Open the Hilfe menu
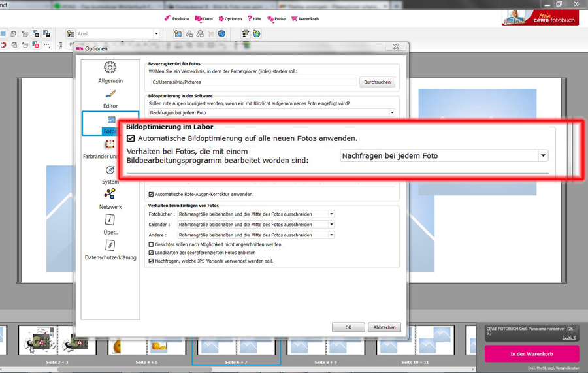Screen dimensions: 588x373 (254, 18)
